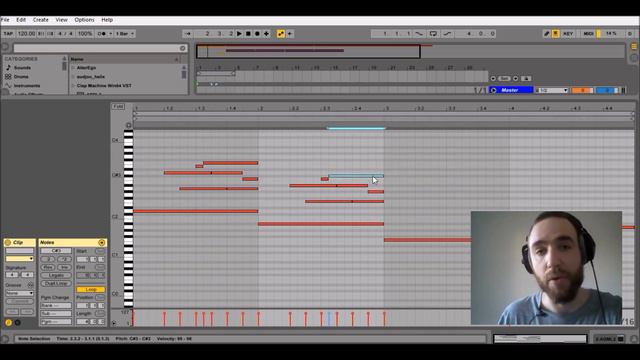640x360 pixels.
Task: Click the Dupl.Loop button
Action: click(x=56, y=284)
